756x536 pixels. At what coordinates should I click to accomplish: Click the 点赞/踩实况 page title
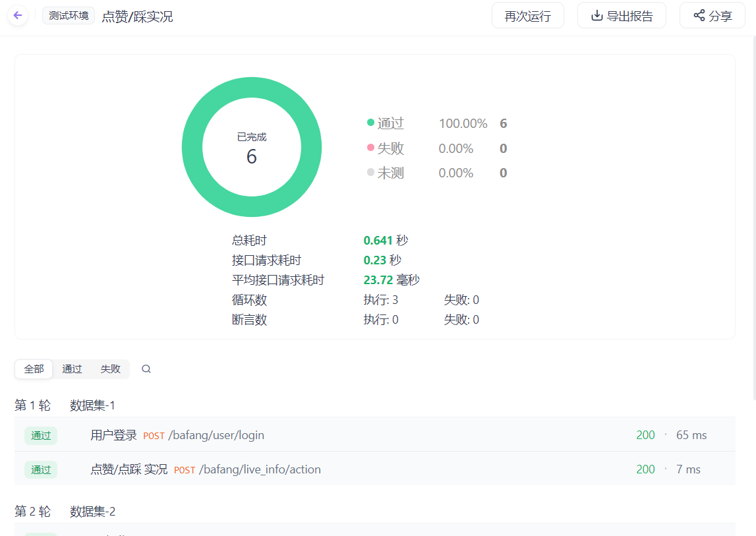click(137, 17)
